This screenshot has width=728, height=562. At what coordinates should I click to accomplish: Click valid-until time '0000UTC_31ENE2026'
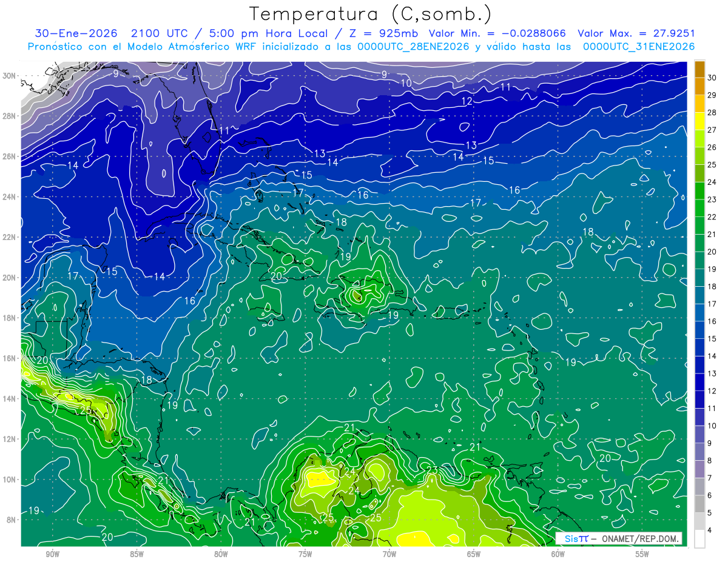pos(639,47)
